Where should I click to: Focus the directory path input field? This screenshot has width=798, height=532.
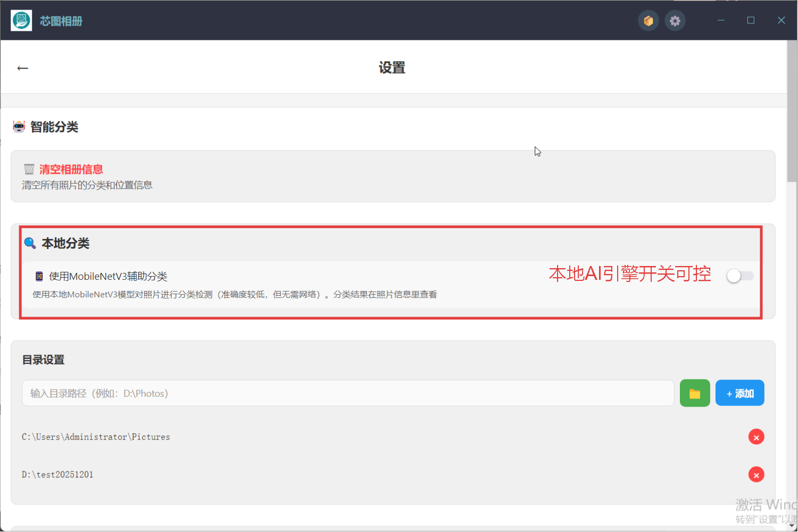(348, 393)
